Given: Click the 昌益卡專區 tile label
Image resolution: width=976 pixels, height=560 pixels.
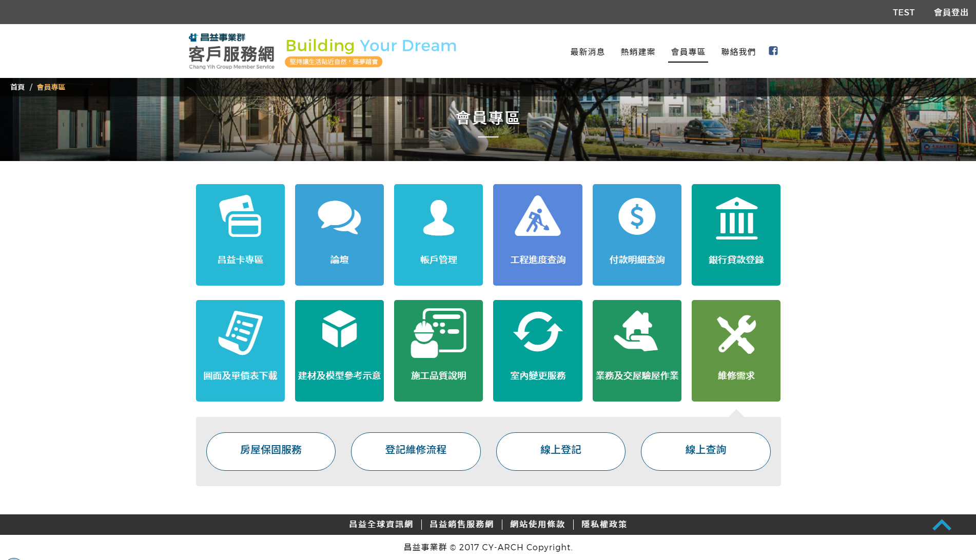Looking at the screenshot, I should tap(240, 260).
